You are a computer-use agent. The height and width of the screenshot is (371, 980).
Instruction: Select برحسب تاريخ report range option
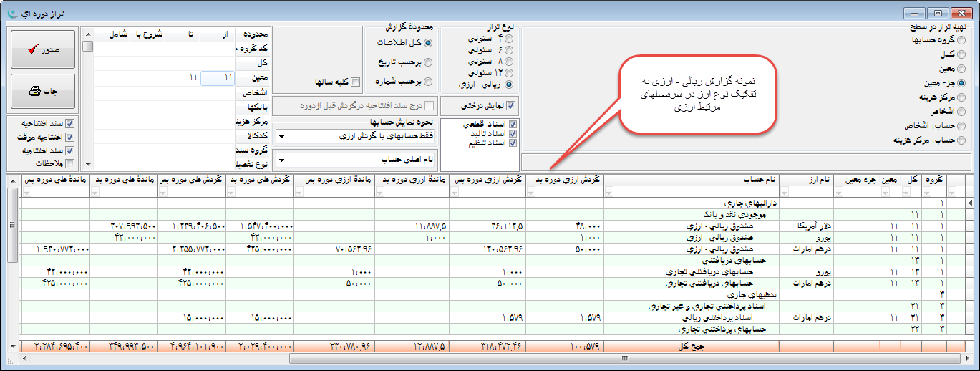pyautogui.click(x=428, y=62)
